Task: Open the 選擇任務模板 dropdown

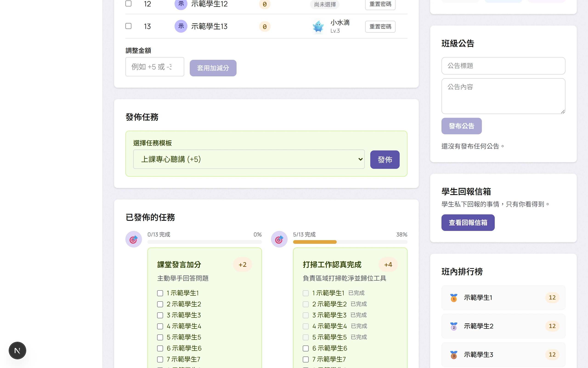Action: pyautogui.click(x=249, y=159)
